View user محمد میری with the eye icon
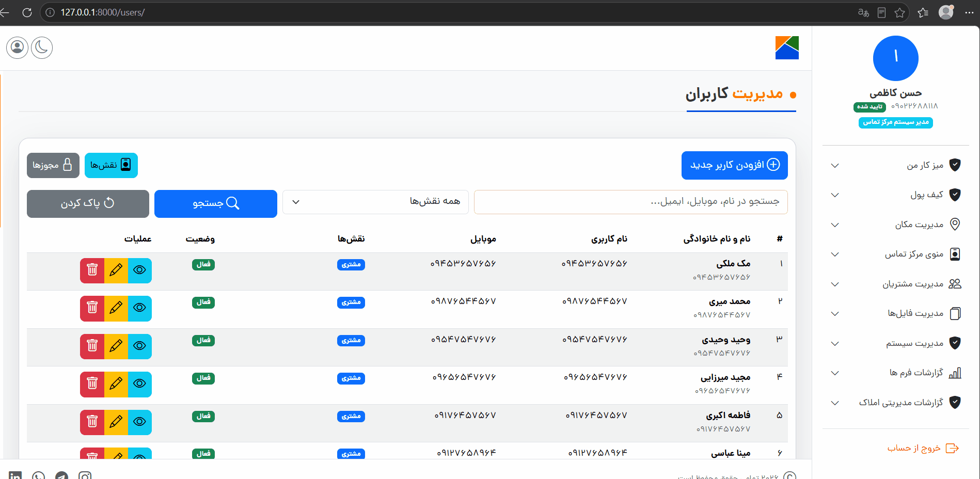The image size is (980, 479). 139,308
